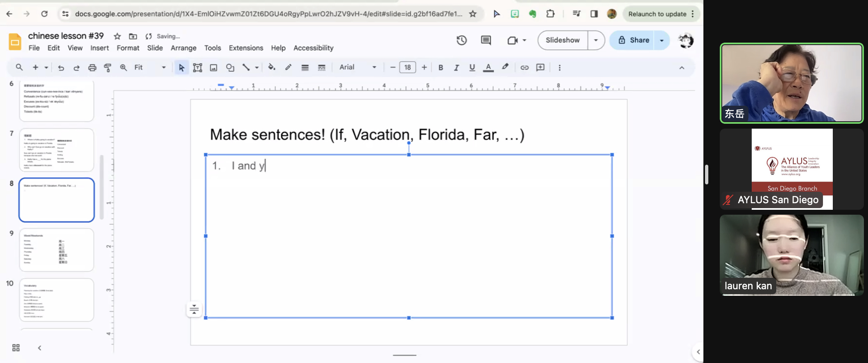Open more toolbar options
Screen dimensions: 868x363
click(560, 67)
